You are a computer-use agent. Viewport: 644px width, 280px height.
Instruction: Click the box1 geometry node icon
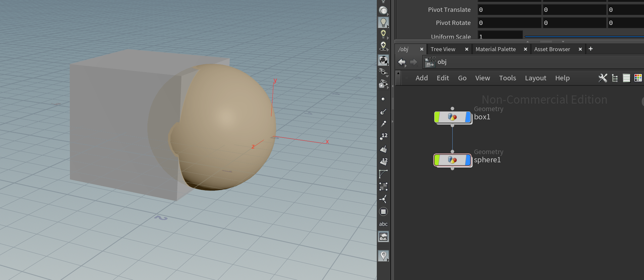coord(452,117)
